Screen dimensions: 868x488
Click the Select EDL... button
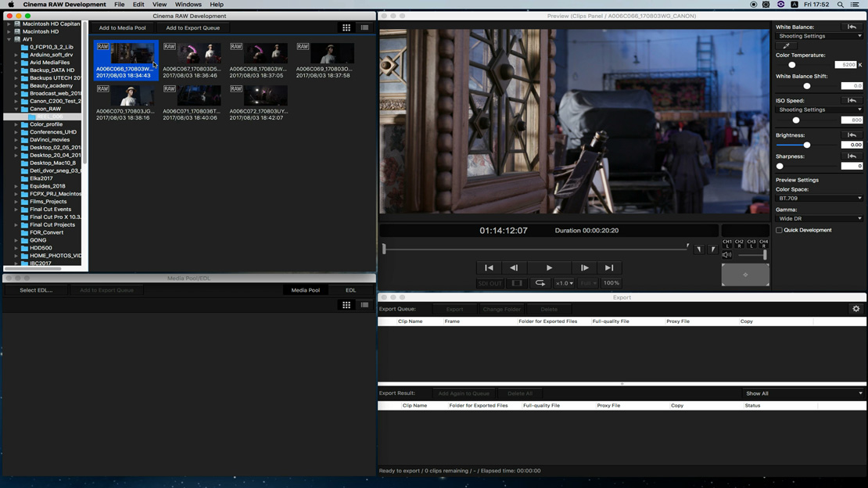click(36, 290)
